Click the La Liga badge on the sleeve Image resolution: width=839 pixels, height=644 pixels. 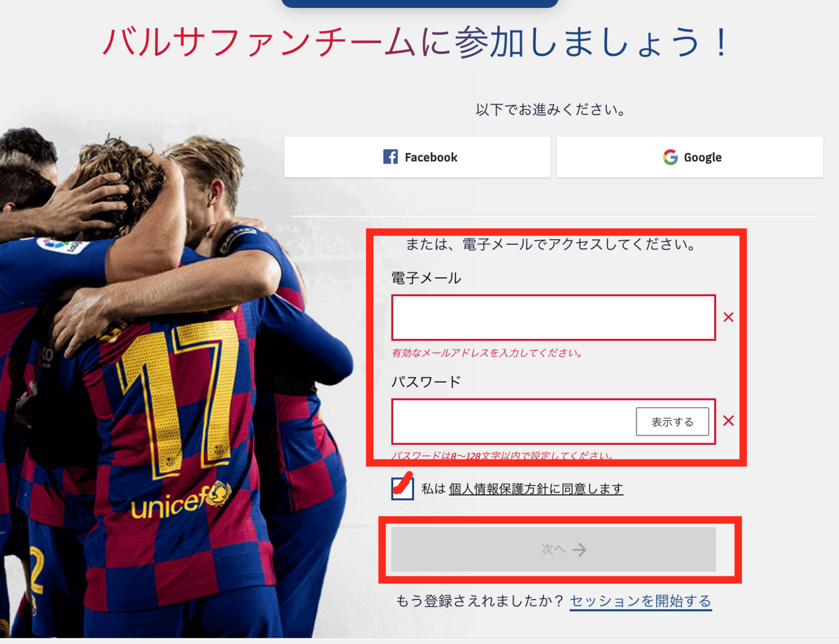[62, 245]
